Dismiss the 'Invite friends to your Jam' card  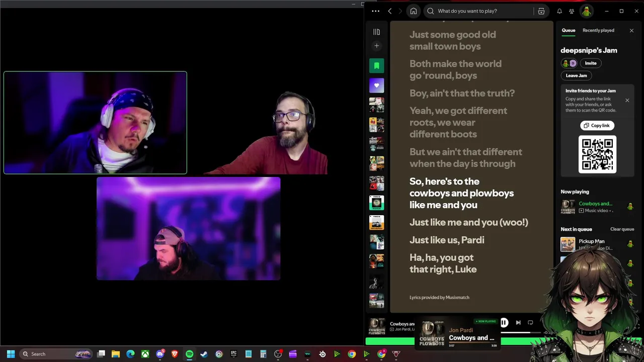point(627,101)
